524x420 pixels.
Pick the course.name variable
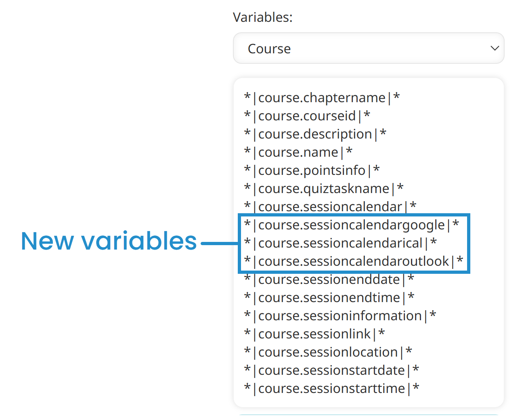[x=298, y=152]
